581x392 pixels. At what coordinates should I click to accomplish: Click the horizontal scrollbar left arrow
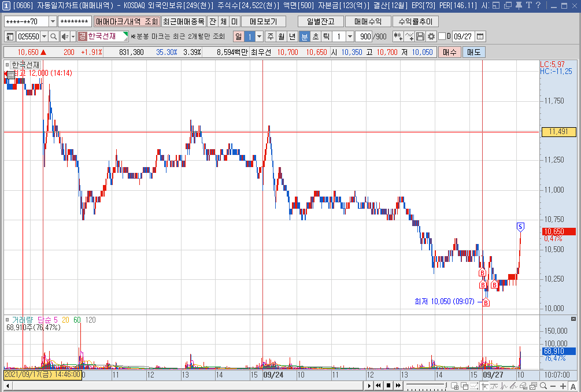pos(8,386)
